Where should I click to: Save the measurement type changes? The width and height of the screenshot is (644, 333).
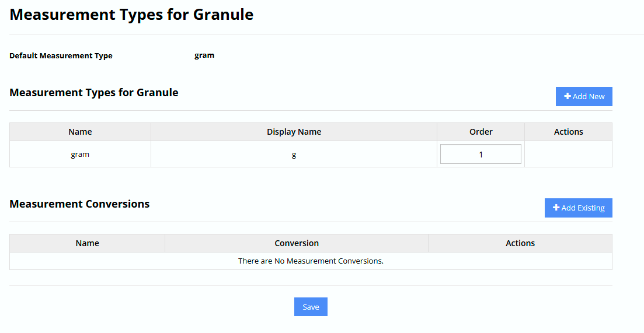311,307
